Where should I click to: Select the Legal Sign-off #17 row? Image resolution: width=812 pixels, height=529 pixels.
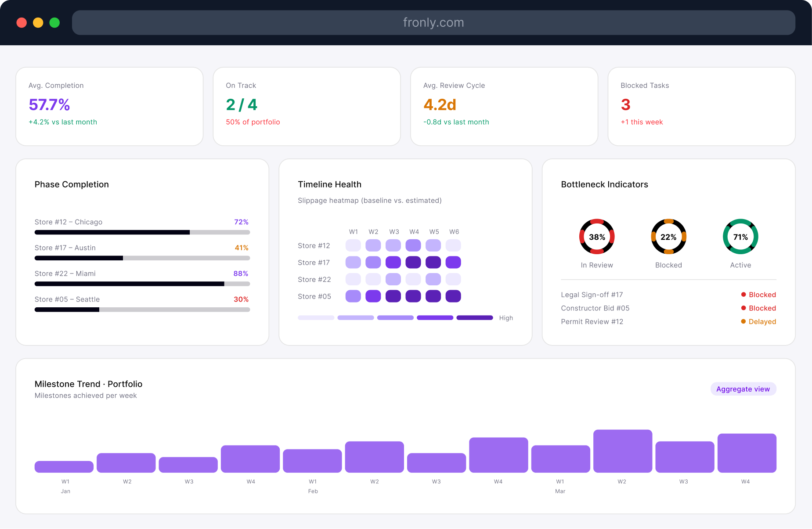[668, 295]
